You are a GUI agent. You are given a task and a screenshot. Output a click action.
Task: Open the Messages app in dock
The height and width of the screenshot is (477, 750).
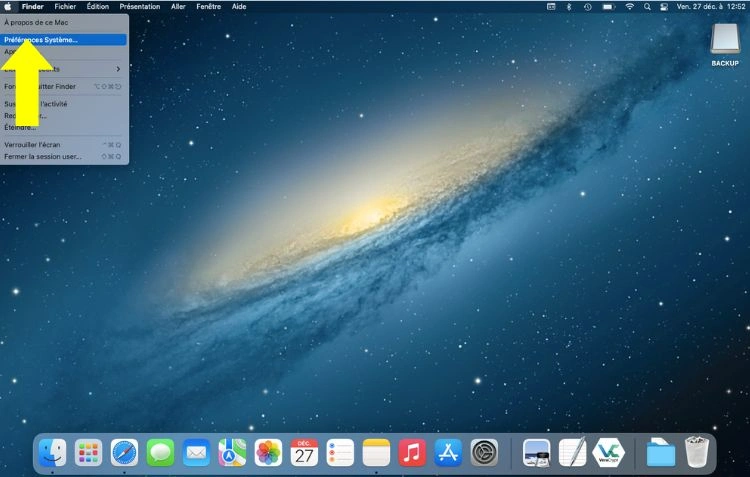click(x=160, y=453)
